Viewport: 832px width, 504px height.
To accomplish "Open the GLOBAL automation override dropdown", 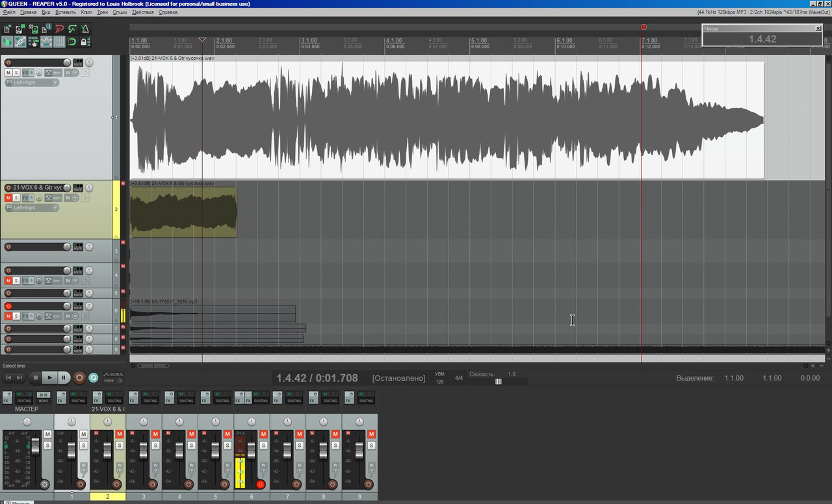I will tap(113, 377).
